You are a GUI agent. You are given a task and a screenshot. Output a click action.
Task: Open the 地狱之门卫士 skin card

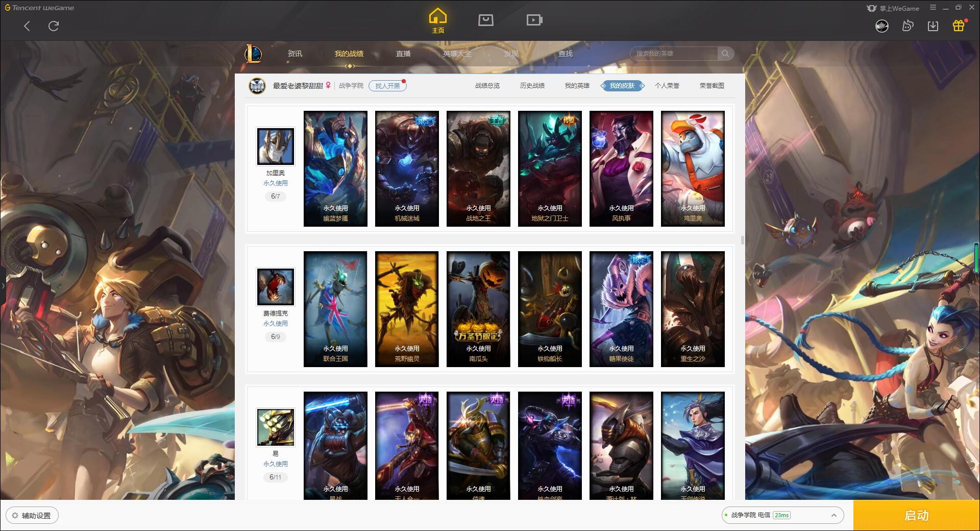coord(550,168)
